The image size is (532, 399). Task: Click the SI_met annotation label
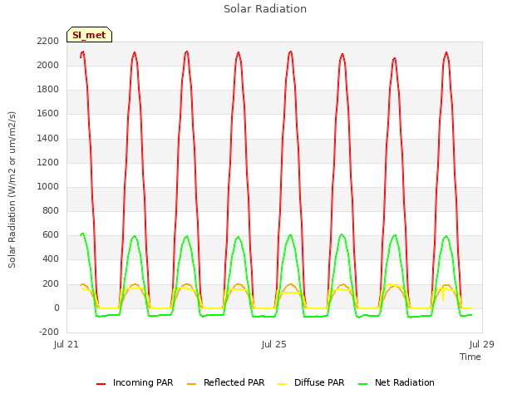[x=89, y=35]
